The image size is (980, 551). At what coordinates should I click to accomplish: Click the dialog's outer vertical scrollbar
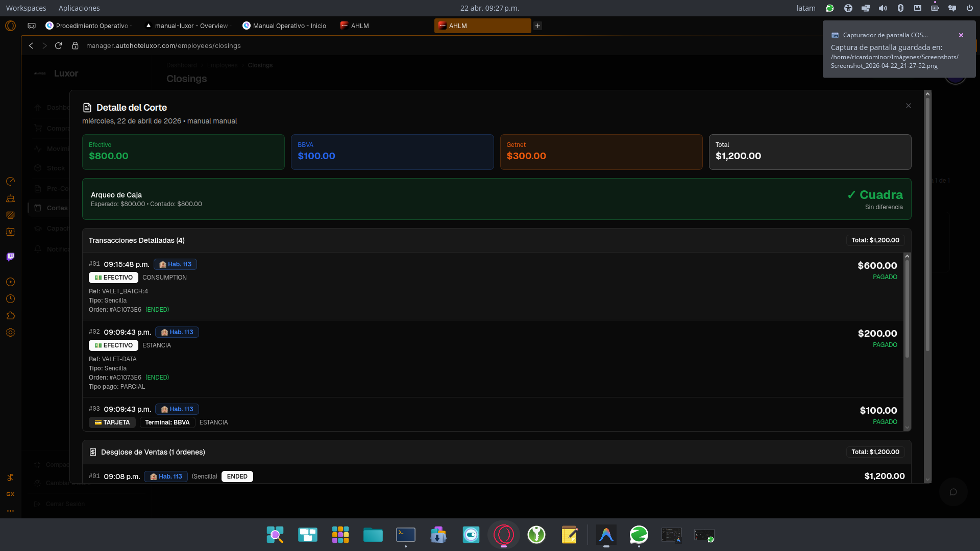928,224
